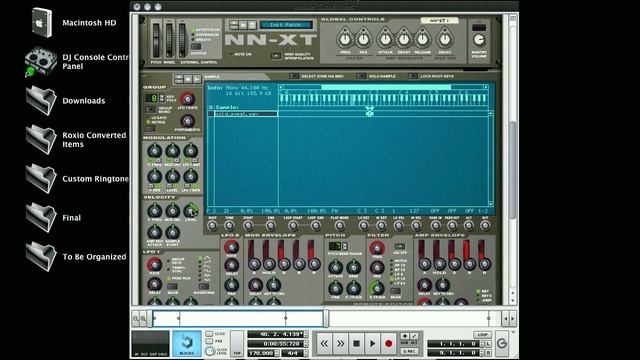Click the external control Source button

pos(196,47)
